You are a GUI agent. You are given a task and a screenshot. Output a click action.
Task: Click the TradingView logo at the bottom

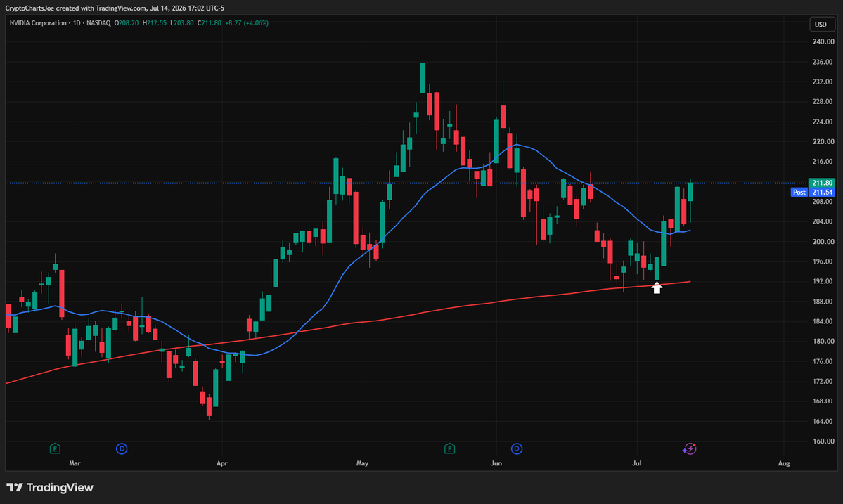50,487
